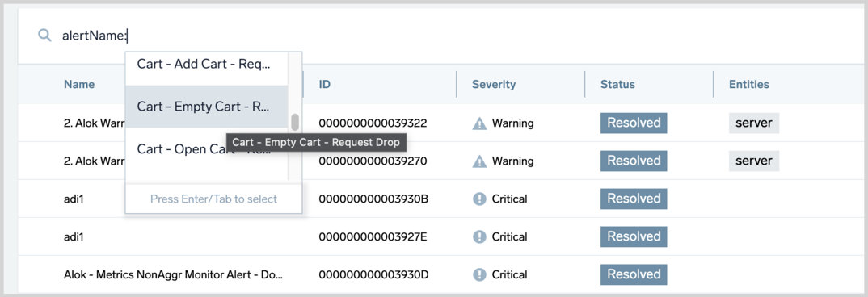Sort by Status column header

coord(617,85)
